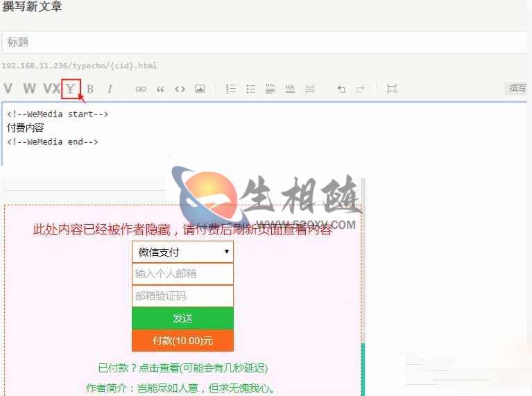Viewport: 532px width, 396px height.
Task: Click the 撰写新文章 page heading
Action: [32, 6]
